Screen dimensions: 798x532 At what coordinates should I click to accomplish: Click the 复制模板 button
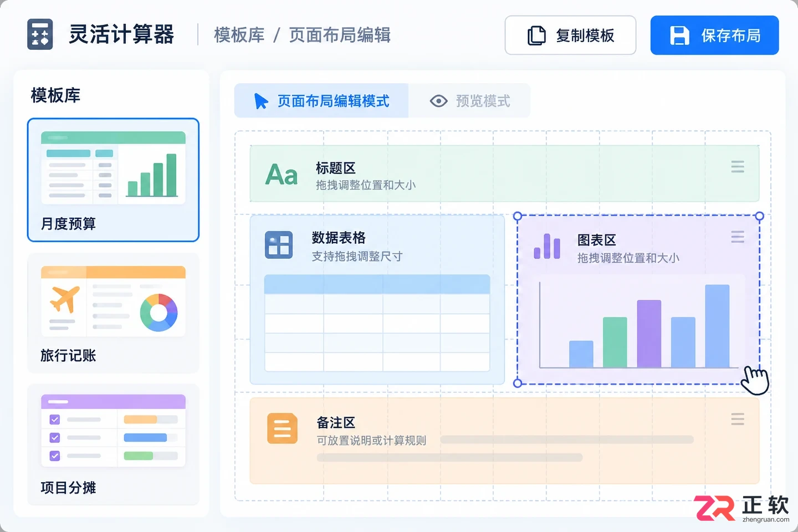[x=570, y=35]
